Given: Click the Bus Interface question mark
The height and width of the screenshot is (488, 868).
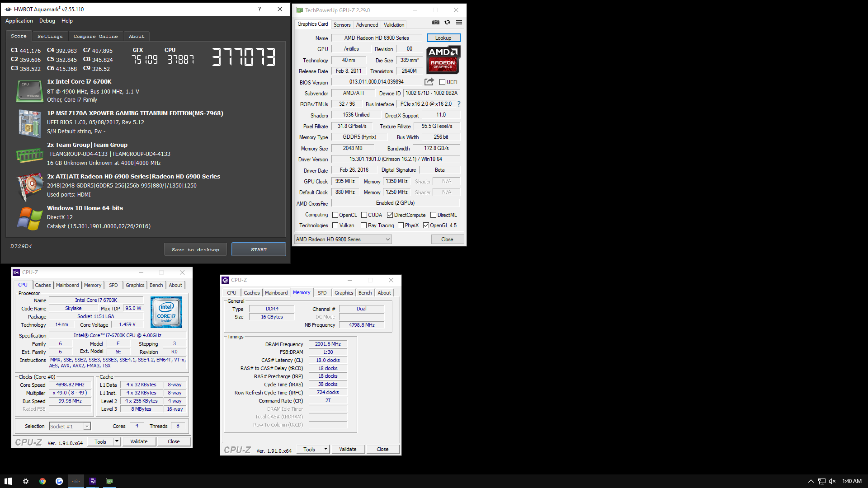Looking at the screenshot, I should point(458,104).
